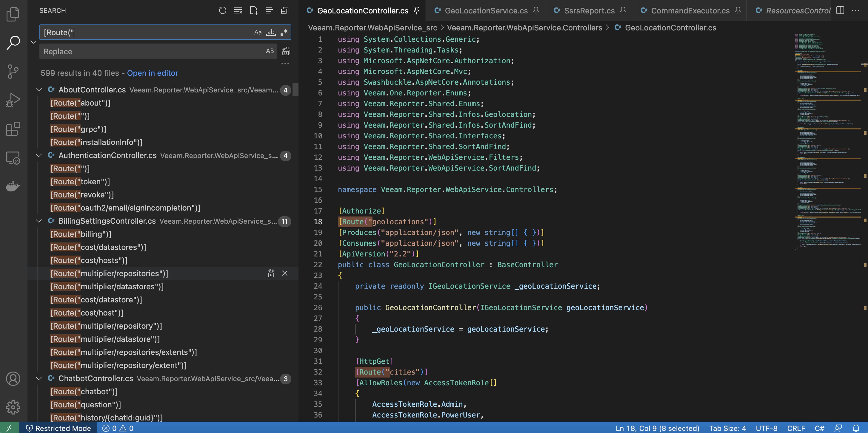Clear the search results

click(238, 11)
